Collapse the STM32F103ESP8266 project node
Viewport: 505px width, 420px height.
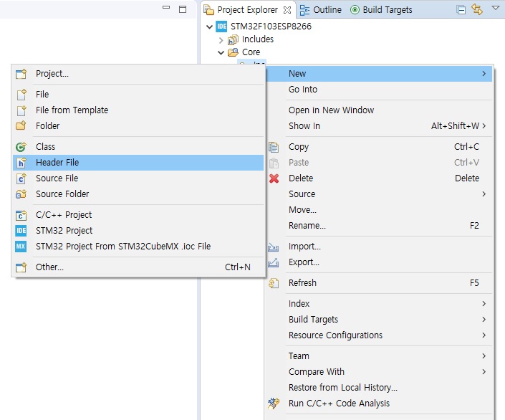pos(209,27)
